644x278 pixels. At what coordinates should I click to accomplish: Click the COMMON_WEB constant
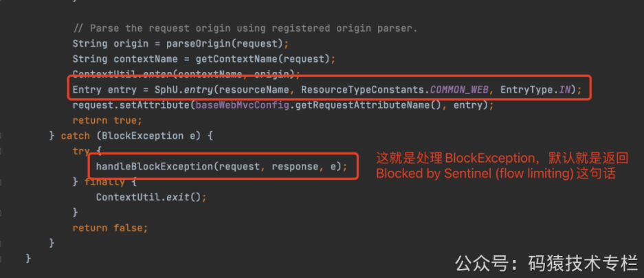(460, 90)
